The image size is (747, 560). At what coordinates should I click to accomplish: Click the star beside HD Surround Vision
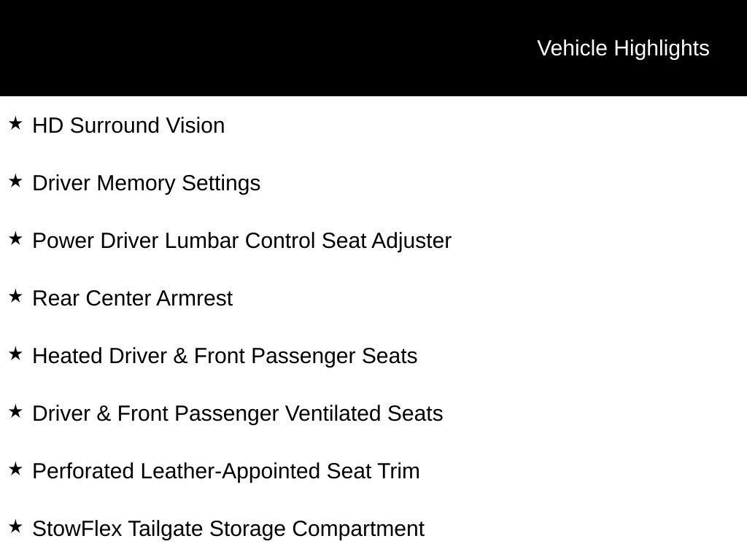pos(16,124)
